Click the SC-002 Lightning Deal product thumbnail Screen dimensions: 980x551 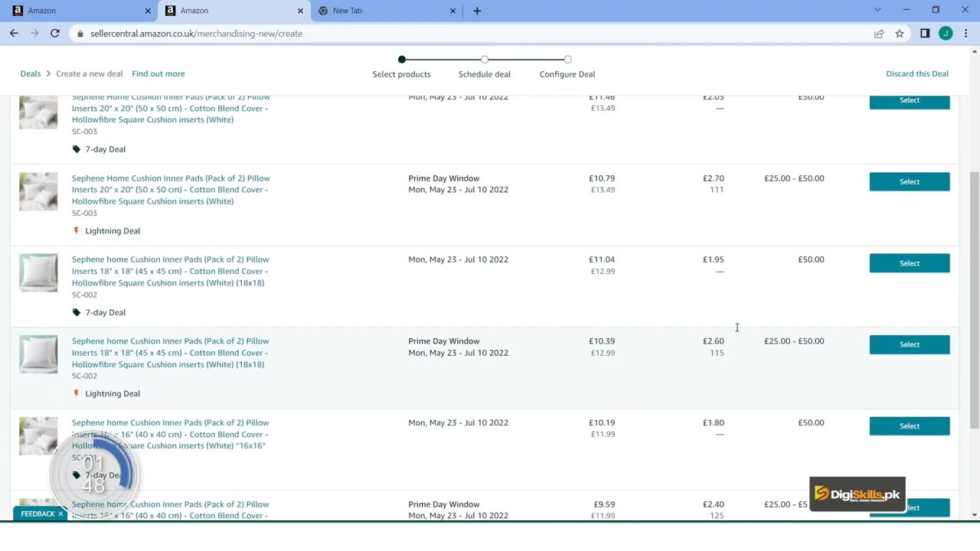click(38, 354)
